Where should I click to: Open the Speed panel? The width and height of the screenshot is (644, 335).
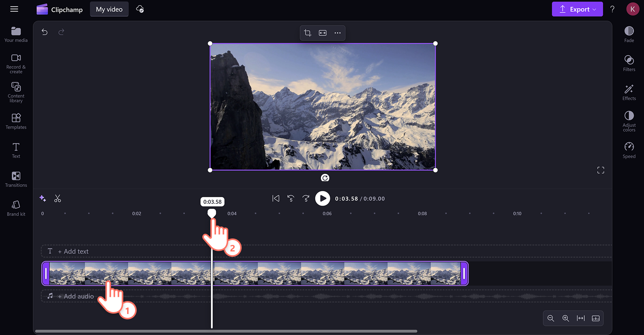click(629, 150)
